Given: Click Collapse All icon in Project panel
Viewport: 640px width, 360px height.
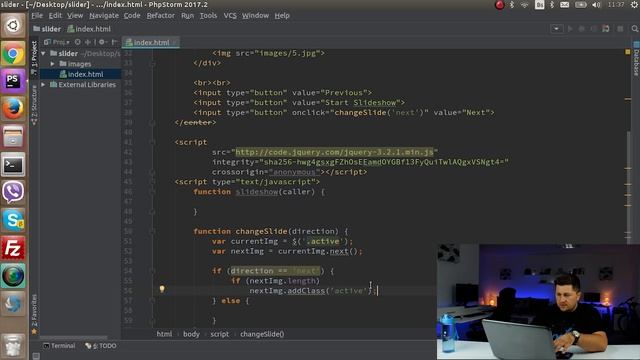Looking at the screenshot, I should (89, 42).
